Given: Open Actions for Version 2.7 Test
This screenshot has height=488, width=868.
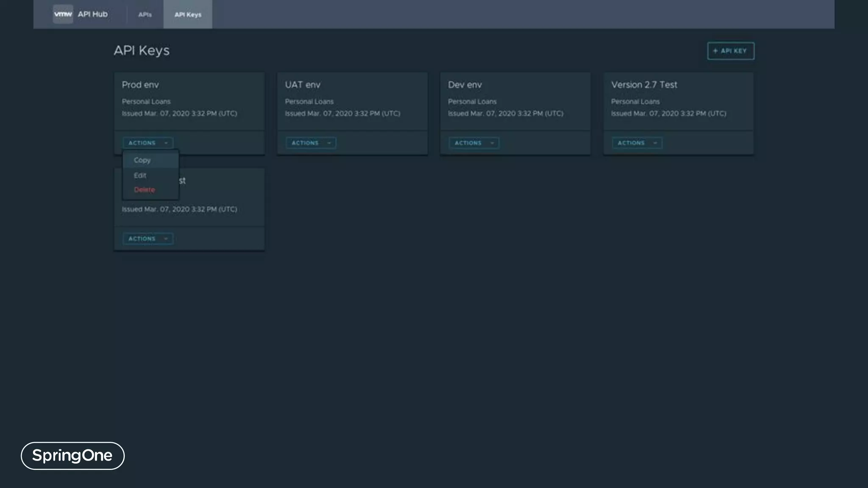Looking at the screenshot, I should [x=637, y=143].
